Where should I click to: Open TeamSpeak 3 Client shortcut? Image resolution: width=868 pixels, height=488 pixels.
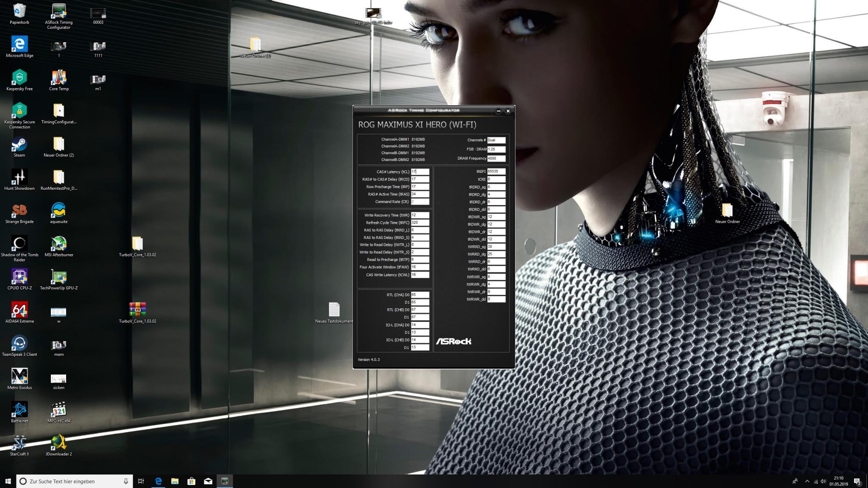pos(19,346)
